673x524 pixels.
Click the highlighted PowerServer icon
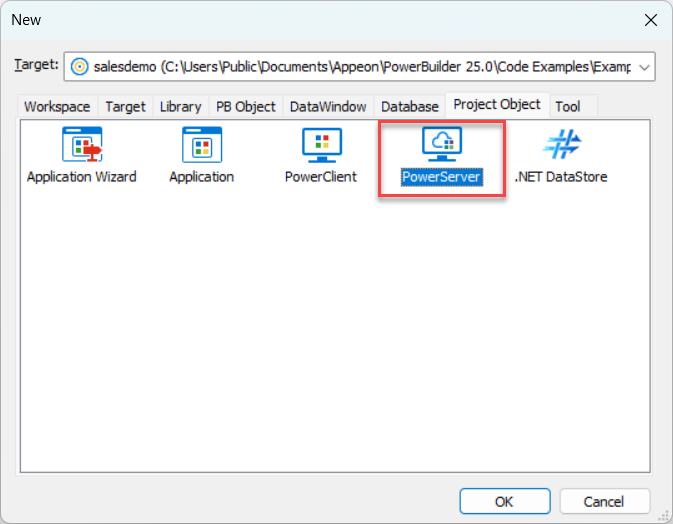[441, 146]
